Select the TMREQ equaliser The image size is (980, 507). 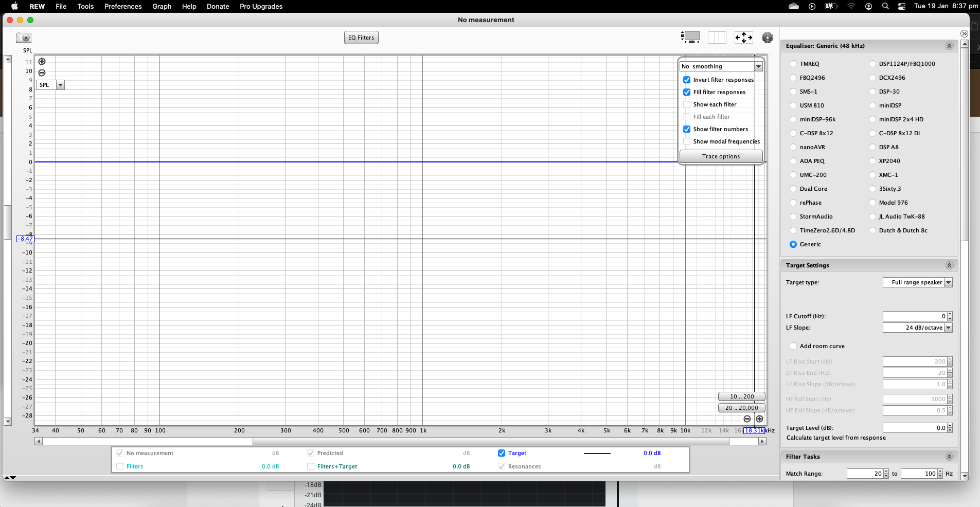(x=793, y=64)
